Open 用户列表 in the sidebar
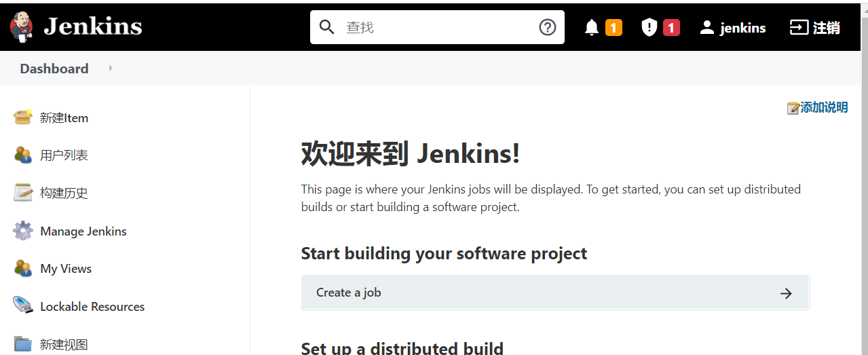 coord(64,155)
